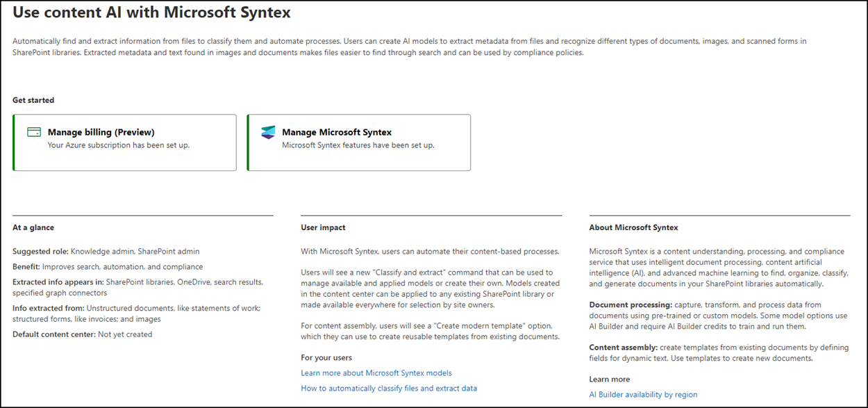This screenshot has height=408, width=868.
Task: Click the For your users subheading
Action: tap(323, 357)
